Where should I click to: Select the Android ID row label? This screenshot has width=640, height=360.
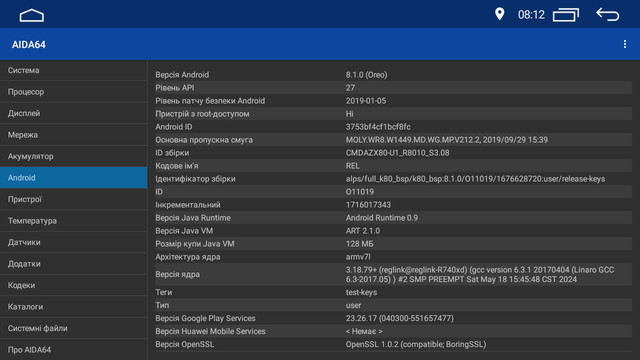tap(173, 127)
